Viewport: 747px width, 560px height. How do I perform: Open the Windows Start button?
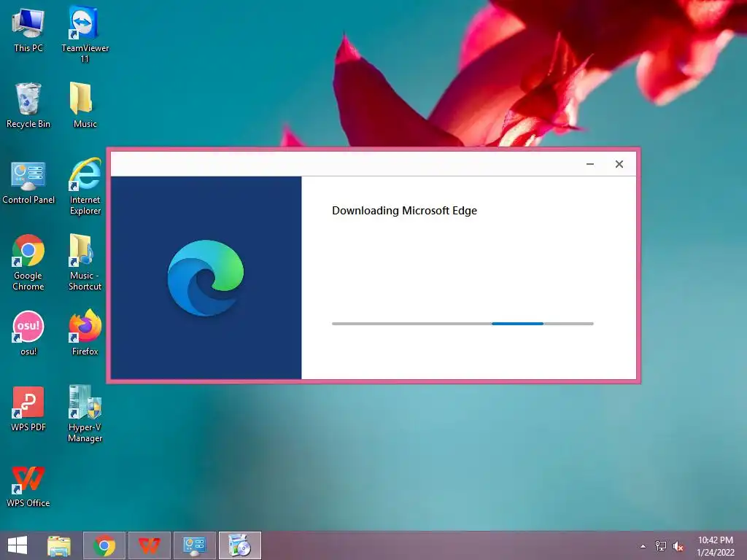point(18,545)
